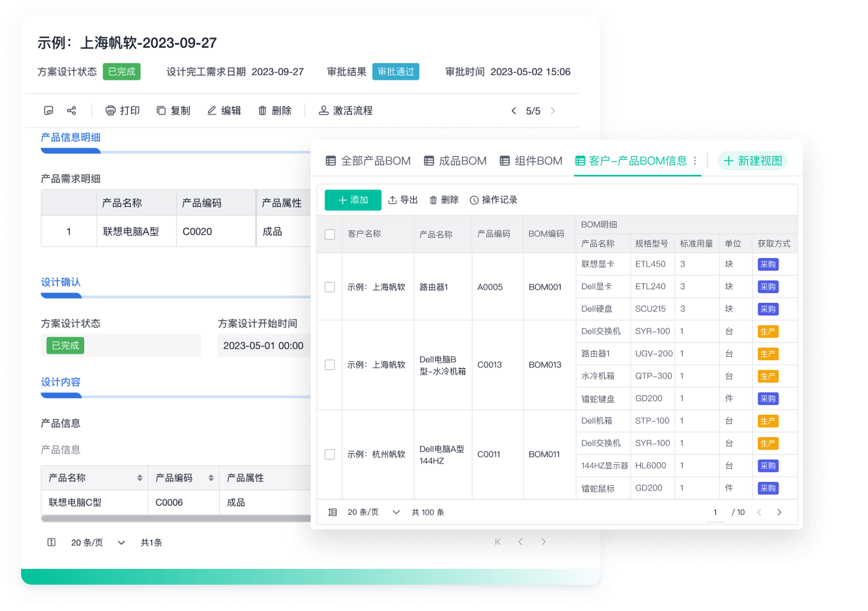The height and width of the screenshot is (611, 868).
Task: Click the Delete (删除) trash icon in the form toolbar
Action: 263,111
